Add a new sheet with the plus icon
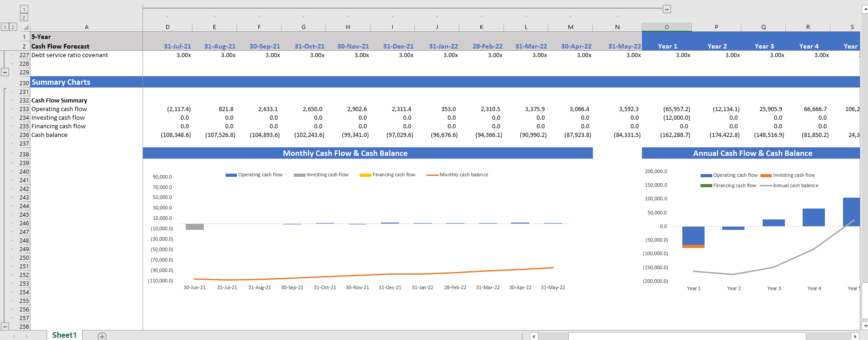This screenshot has height=340, width=868. (102, 336)
